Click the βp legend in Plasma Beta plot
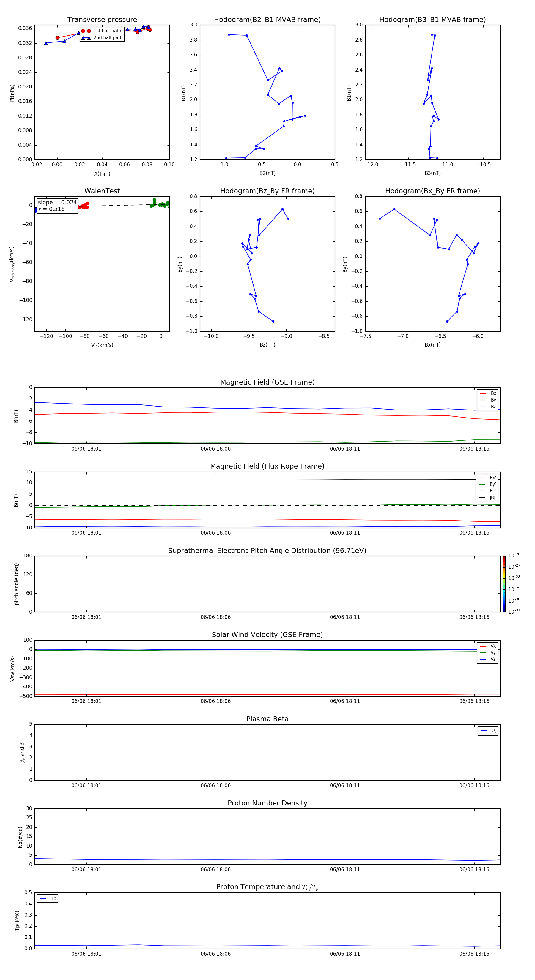 (488, 731)
